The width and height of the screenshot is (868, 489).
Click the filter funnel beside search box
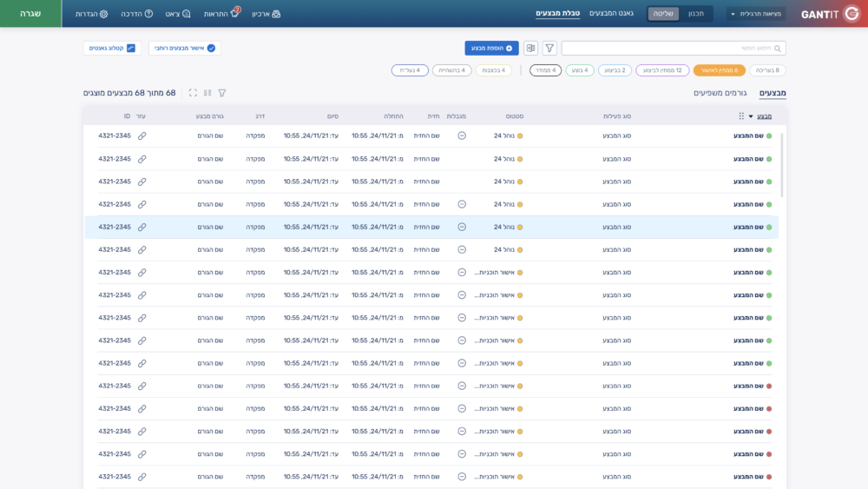click(549, 48)
